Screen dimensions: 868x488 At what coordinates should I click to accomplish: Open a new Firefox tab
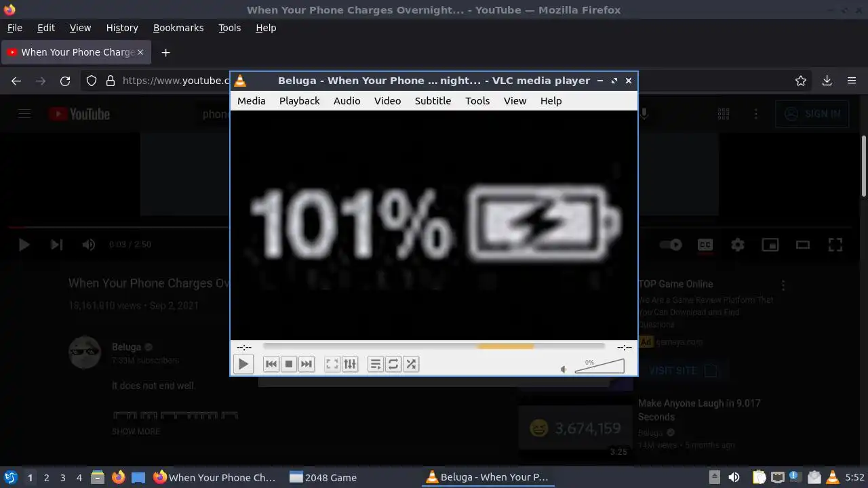(165, 52)
